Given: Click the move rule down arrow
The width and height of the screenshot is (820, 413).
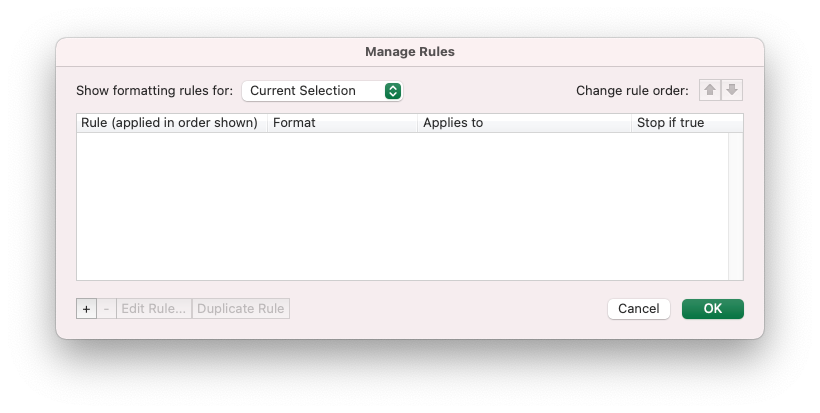Looking at the screenshot, I should pyautogui.click(x=732, y=90).
